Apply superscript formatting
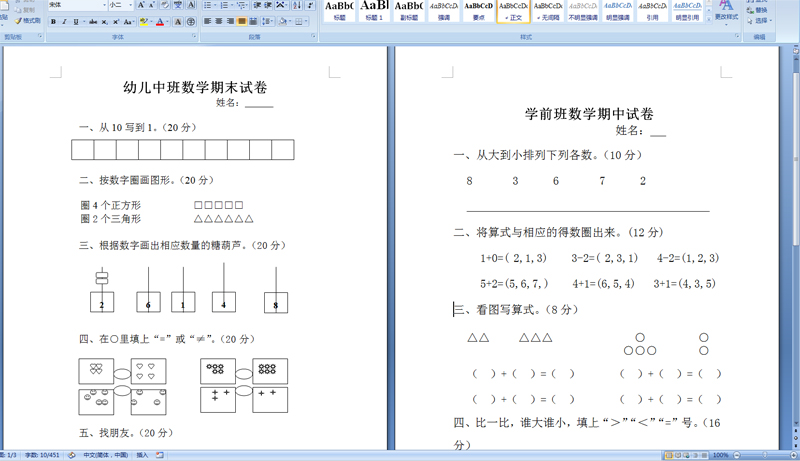Screen dimensions: 800x461 pos(116,21)
